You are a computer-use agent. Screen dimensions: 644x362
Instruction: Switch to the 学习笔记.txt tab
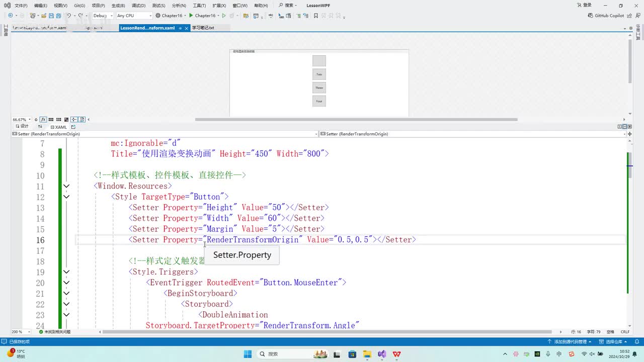pyautogui.click(x=203, y=28)
